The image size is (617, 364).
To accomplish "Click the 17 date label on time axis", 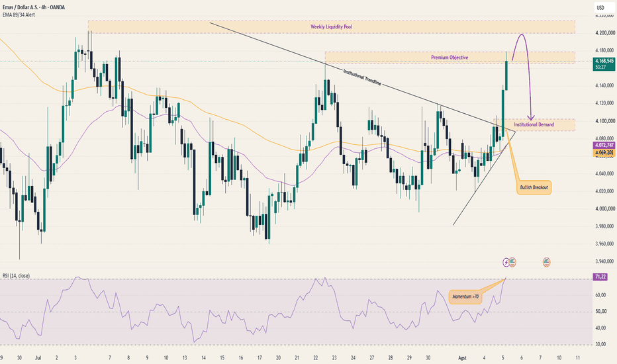I will [x=260, y=357].
